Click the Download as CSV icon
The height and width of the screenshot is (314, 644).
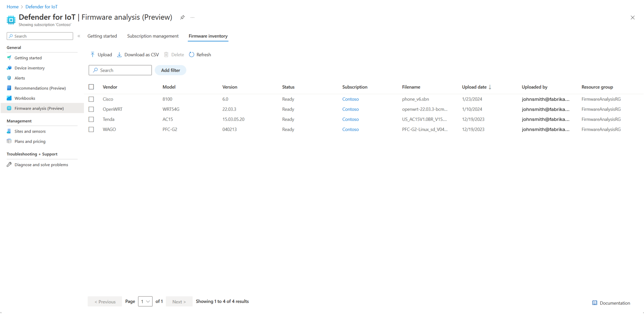click(119, 54)
